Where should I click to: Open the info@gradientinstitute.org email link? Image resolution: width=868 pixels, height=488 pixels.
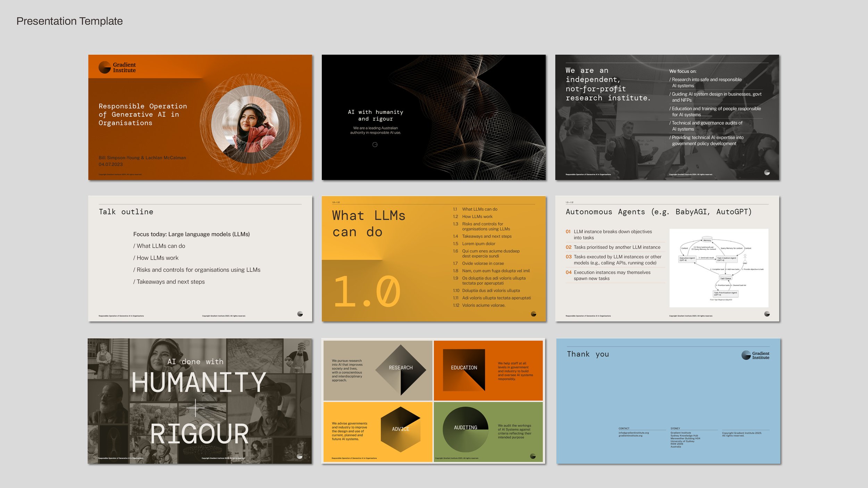coord(633,433)
